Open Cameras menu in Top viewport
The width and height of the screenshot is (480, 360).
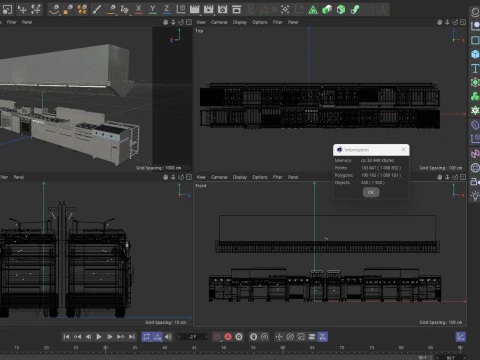[219, 22]
